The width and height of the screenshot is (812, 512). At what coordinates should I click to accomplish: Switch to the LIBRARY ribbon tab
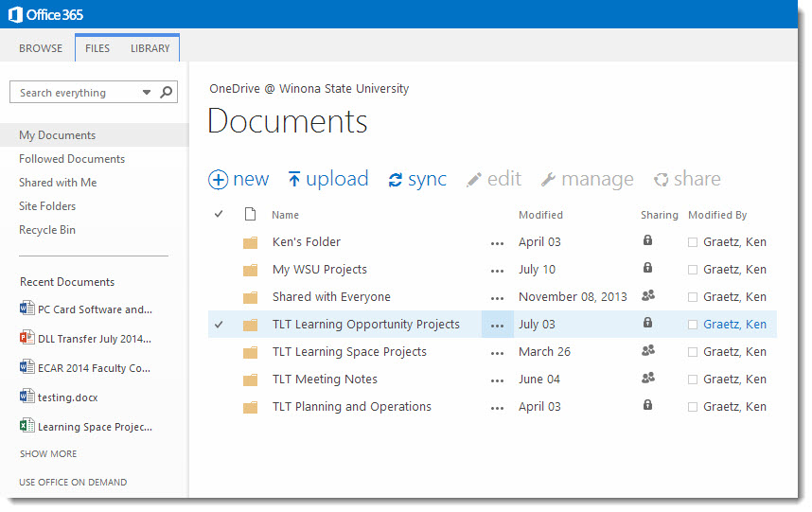tap(150, 48)
